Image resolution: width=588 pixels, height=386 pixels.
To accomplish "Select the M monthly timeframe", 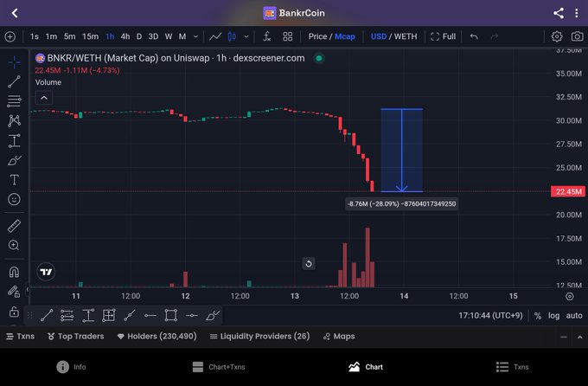I will (x=182, y=36).
